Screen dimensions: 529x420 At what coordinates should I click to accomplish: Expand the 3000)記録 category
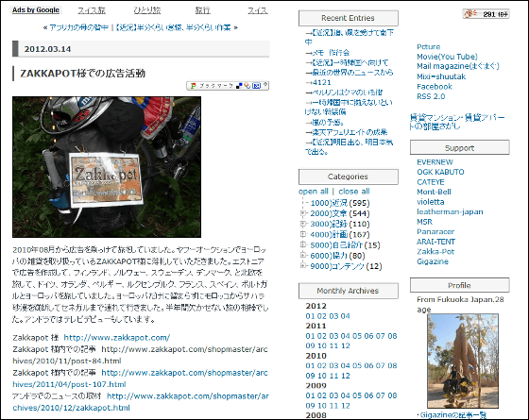pos(303,224)
